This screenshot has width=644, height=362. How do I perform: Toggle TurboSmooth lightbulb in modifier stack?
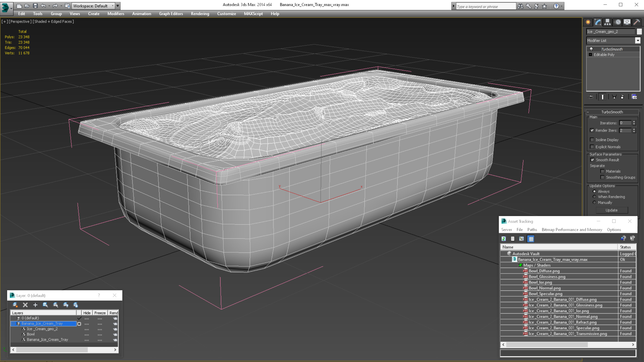pos(591,49)
